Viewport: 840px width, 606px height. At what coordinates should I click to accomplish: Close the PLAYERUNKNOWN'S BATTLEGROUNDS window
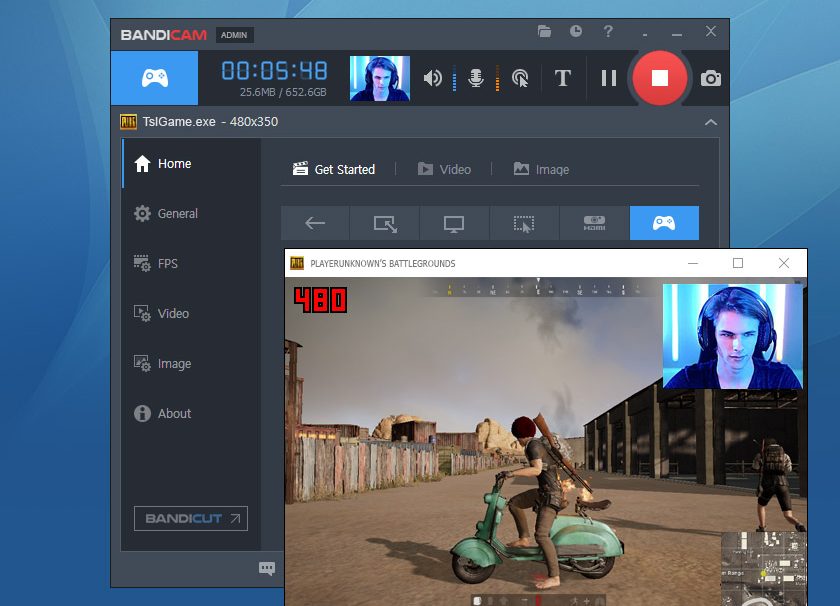784,263
